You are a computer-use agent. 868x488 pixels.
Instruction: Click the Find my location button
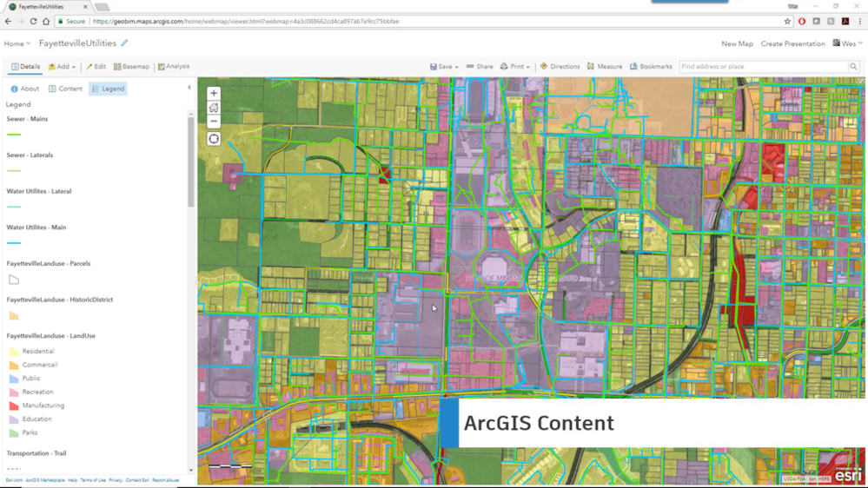pos(214,139)
